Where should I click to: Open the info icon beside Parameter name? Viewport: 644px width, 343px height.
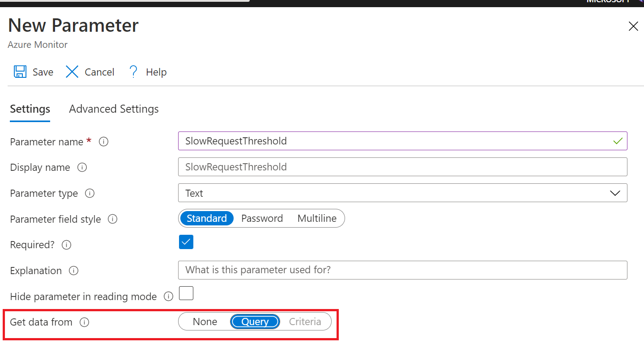point(103,142)
